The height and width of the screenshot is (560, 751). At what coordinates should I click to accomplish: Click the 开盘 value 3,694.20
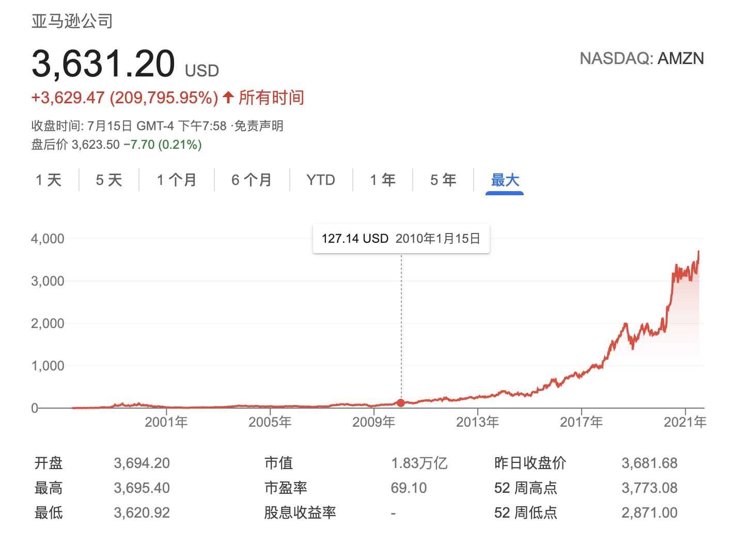tap(142, 463)
